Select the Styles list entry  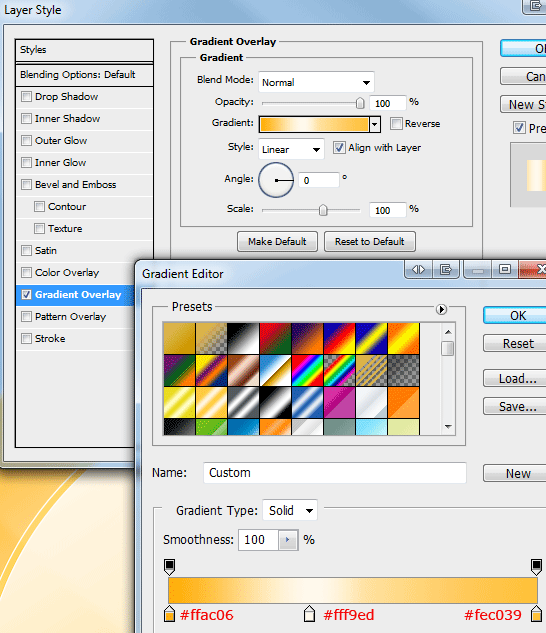point(84,50)
